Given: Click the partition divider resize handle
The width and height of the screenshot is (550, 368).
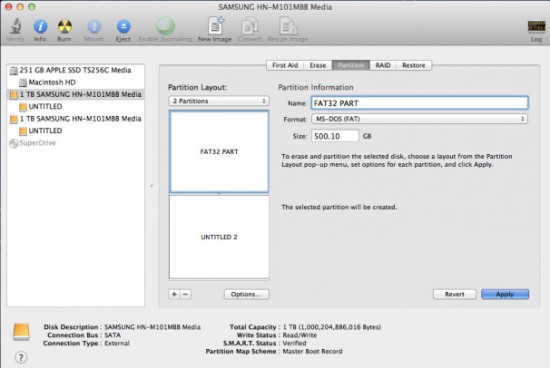Looking at the screenshot, I should point(219,194).
